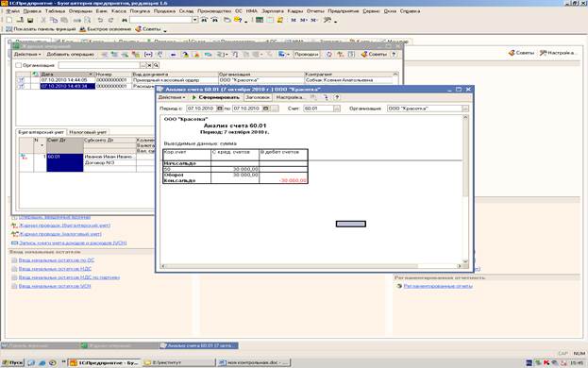Click Добавить операцию in journal toolbar

70,55
